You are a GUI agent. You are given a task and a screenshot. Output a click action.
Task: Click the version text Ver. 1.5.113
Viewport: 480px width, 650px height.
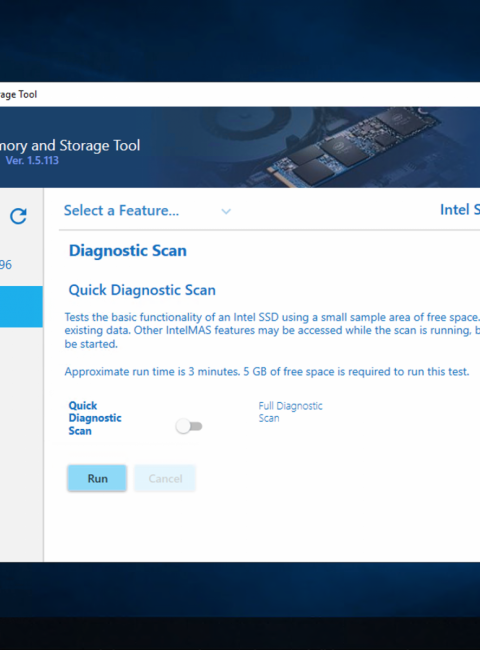(x=32, y=160)
